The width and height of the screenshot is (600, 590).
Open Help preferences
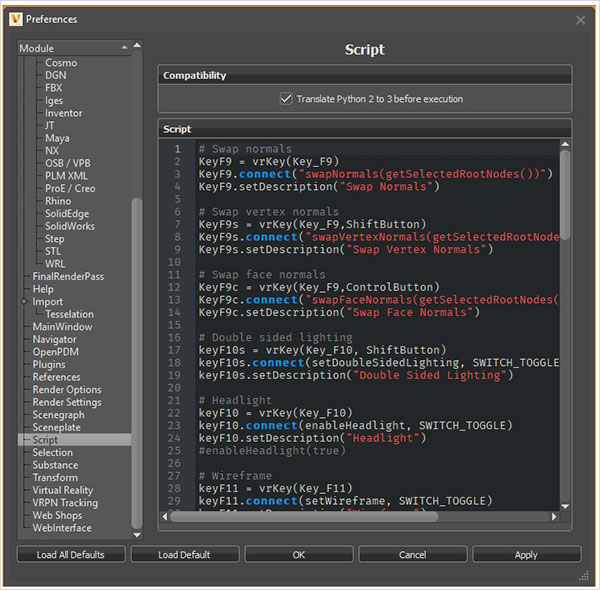(x=43, y=289)
